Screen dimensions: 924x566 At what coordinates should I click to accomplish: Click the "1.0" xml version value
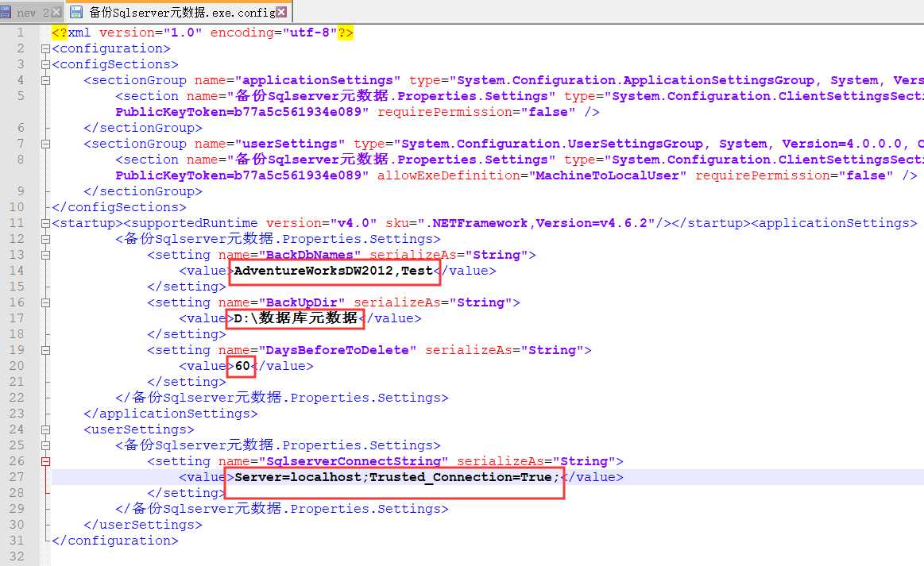tap(183, 33)
